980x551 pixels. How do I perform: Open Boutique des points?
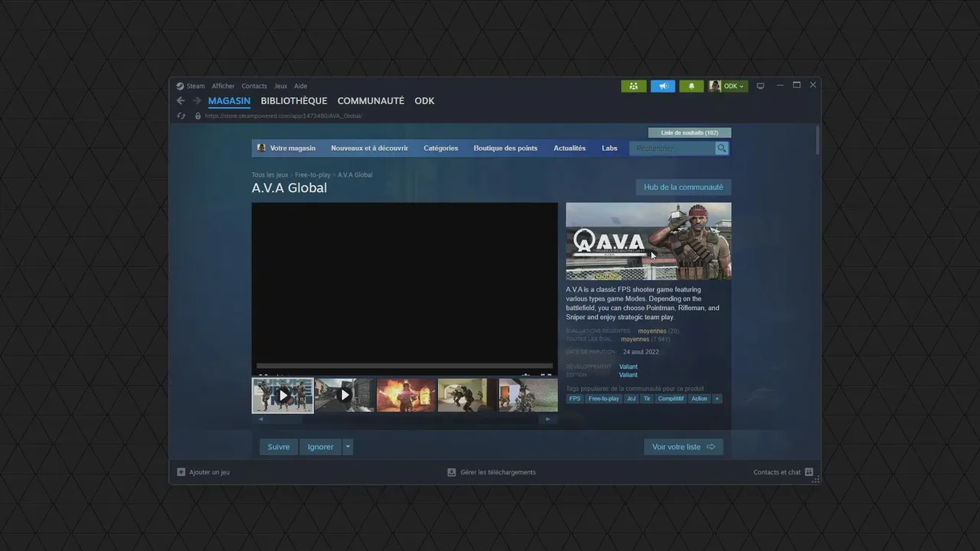tap(505, 148)
